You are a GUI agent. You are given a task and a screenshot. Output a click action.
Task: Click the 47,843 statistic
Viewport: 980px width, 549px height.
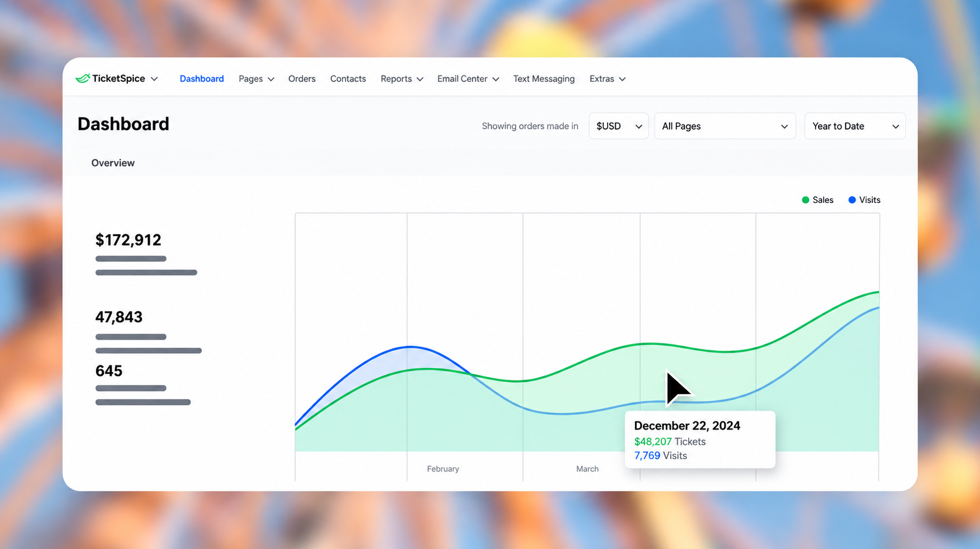pos(119,317)
